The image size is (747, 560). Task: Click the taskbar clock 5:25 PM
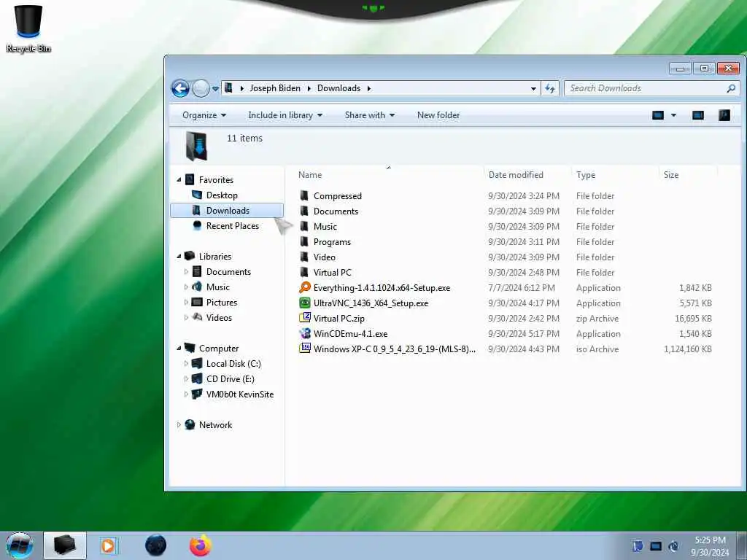[710, 540]
